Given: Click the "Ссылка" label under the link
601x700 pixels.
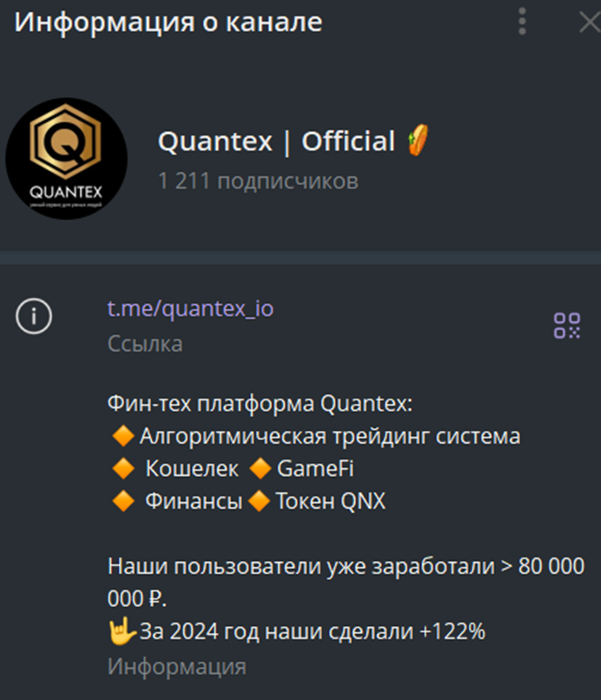Looking at the screenshot, I should coord(145,344).
